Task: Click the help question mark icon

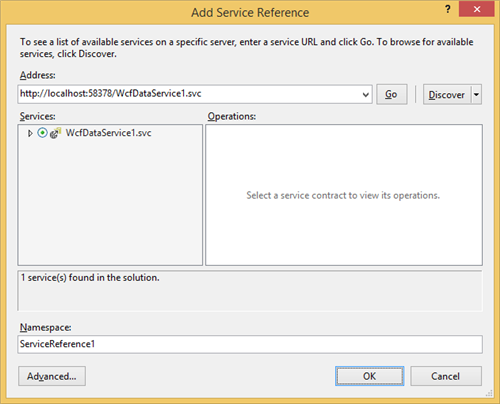Action: tap(448, 9)
